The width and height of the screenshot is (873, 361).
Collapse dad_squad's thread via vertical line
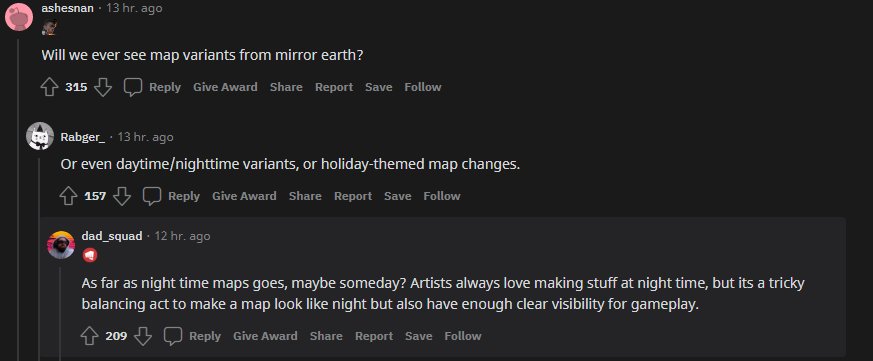61,312
